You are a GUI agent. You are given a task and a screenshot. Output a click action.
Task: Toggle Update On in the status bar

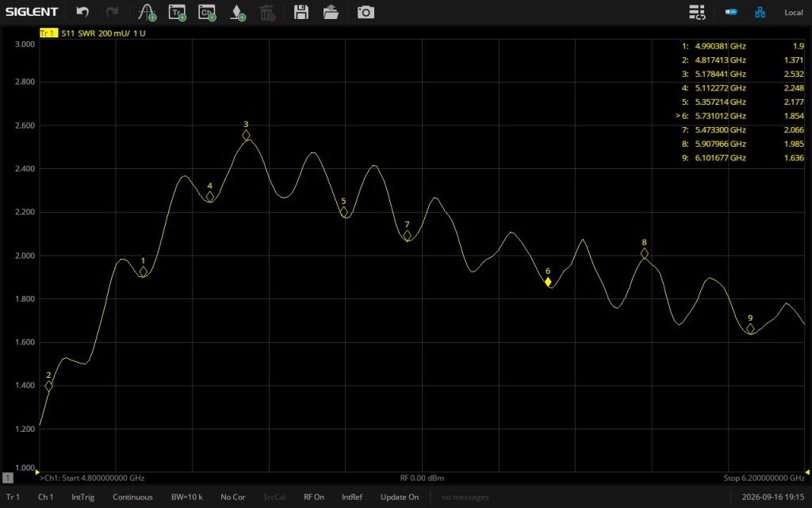[400, 497]
